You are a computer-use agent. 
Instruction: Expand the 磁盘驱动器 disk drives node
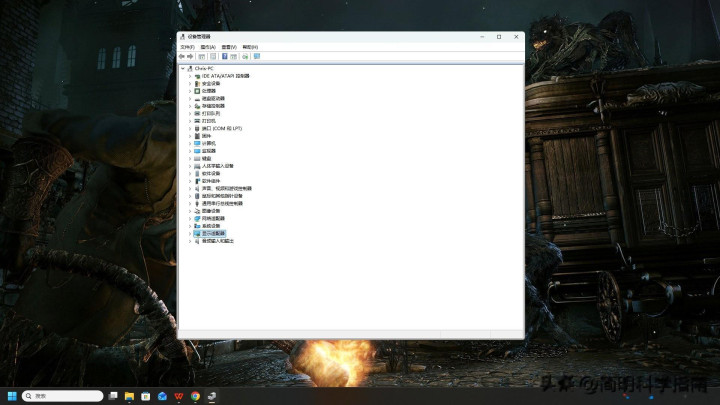click(x=189, y=98)
